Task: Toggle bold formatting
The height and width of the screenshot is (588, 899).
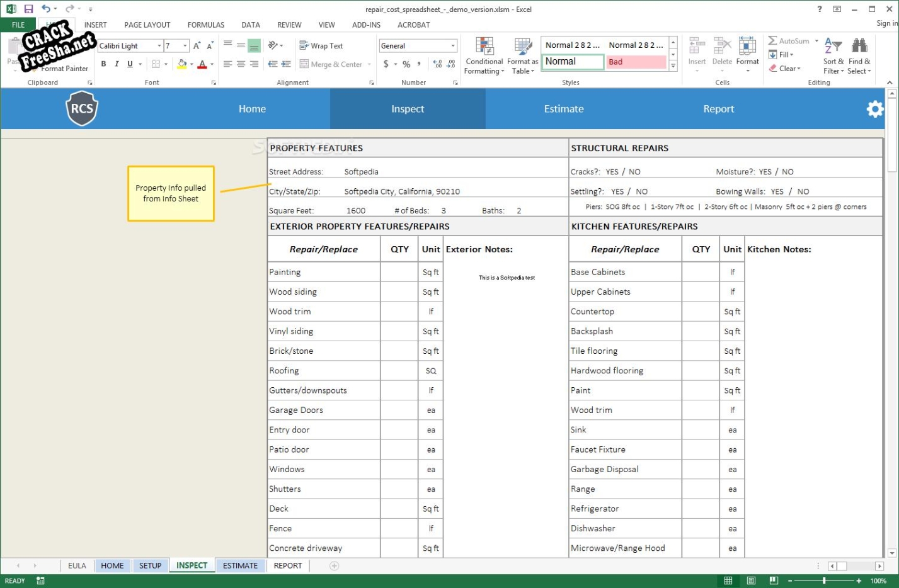Action: pyautogui.click(x=103, y=64)
